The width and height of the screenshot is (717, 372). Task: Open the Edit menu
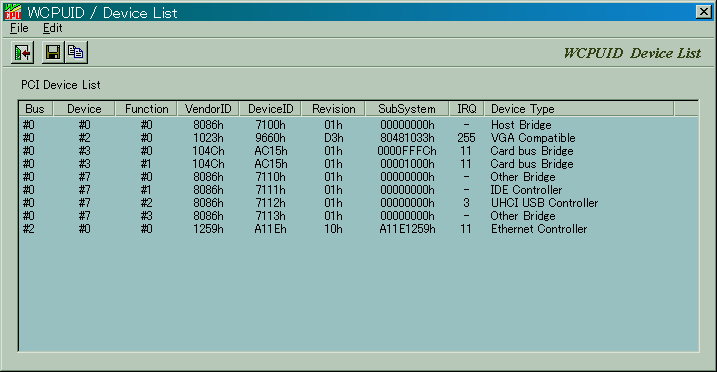(x=53, y=28)
